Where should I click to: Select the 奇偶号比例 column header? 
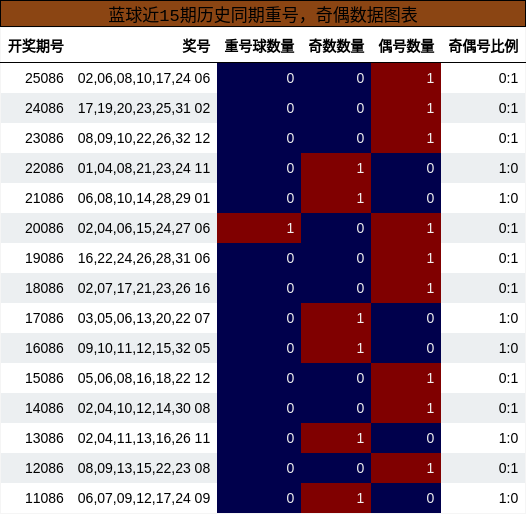[x=483, y=46]
